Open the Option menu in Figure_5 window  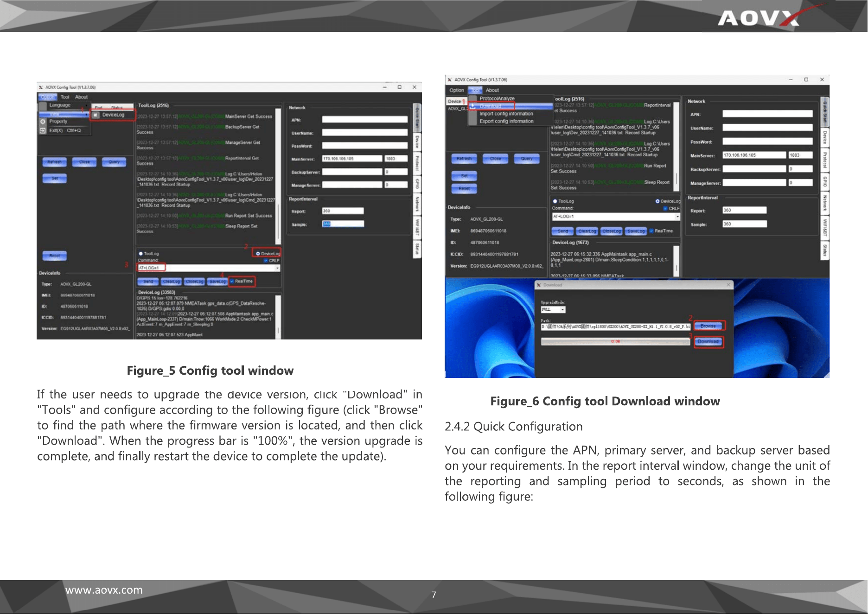point(47,97)
